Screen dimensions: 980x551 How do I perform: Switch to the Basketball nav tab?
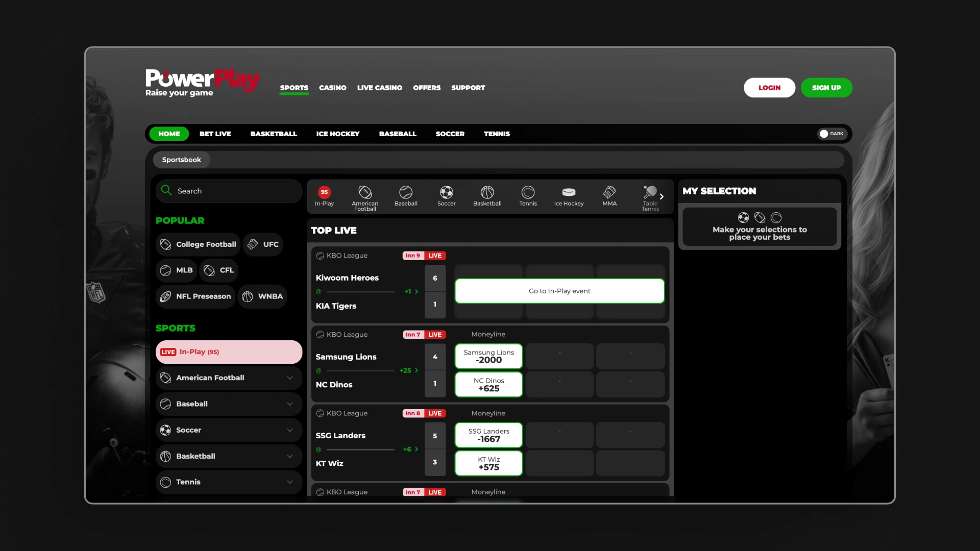(274, 134)
